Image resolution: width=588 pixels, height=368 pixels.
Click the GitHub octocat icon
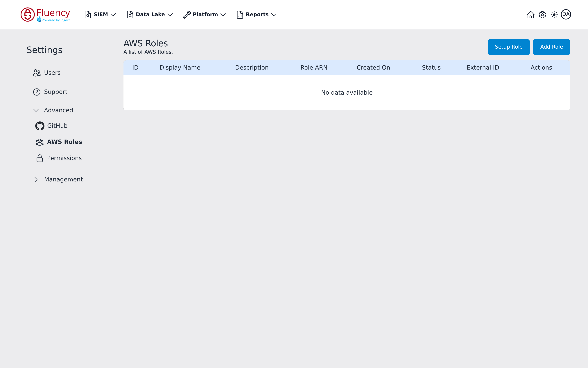point(40,126)
